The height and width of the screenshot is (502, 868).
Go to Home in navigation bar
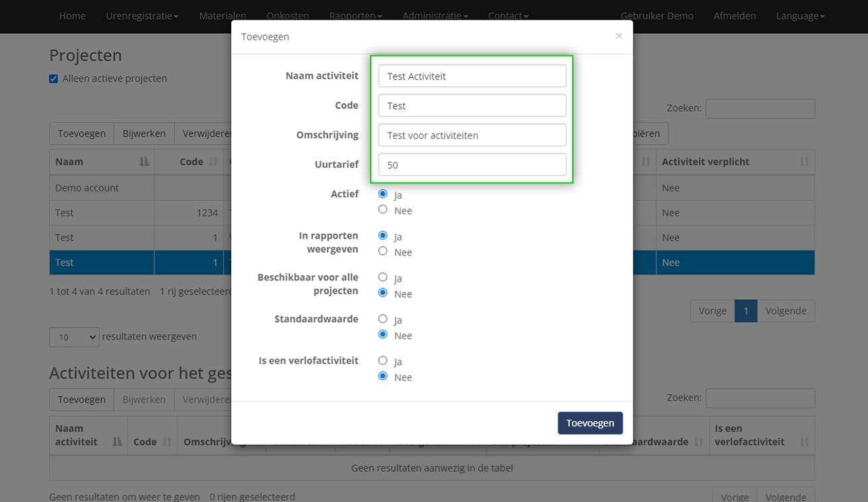[72, 15]
